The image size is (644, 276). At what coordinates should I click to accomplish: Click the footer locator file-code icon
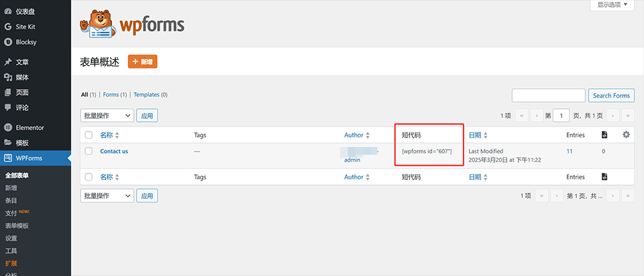pyautogui.click(x=604, y=177)
